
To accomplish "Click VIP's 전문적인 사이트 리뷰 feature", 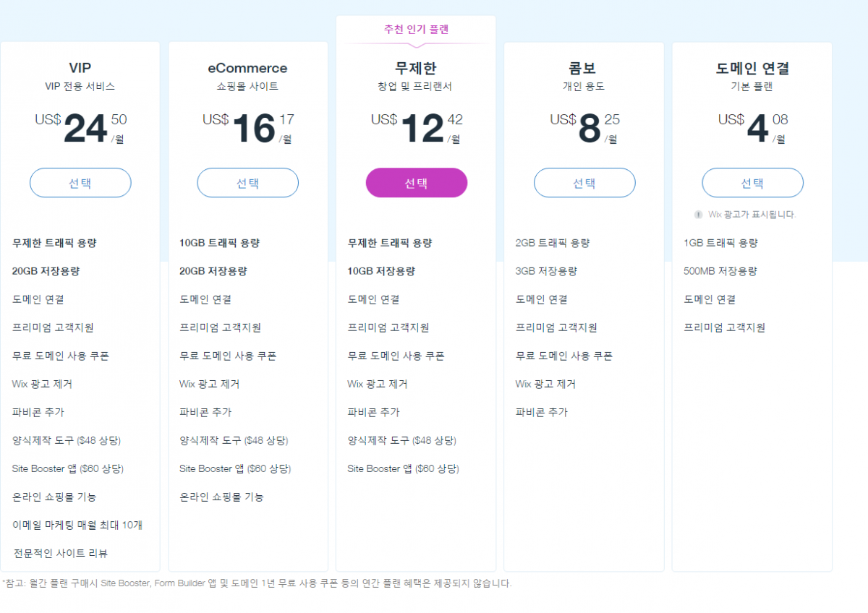I will [x=61, y=554].
